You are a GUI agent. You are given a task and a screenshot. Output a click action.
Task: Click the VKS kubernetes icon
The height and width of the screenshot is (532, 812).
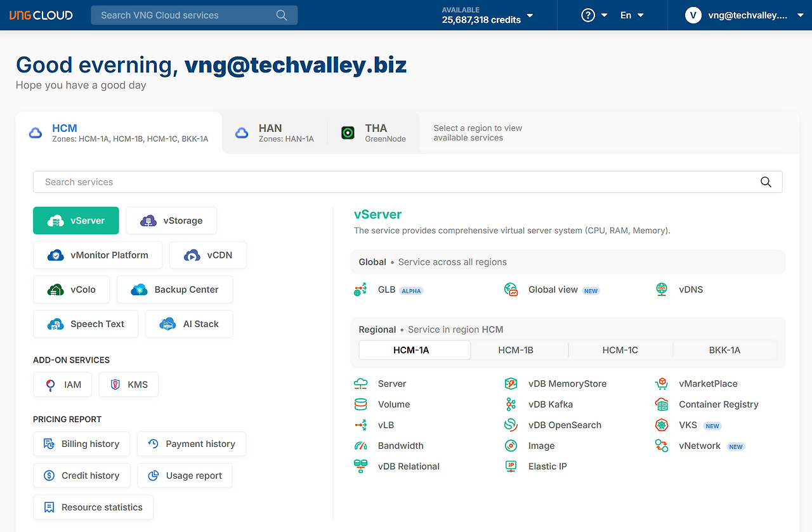[662, 425]
